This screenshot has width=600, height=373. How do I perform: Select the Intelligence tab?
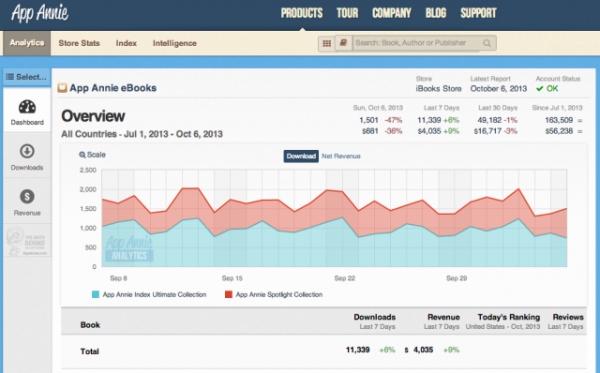click(x=174, y=43)
